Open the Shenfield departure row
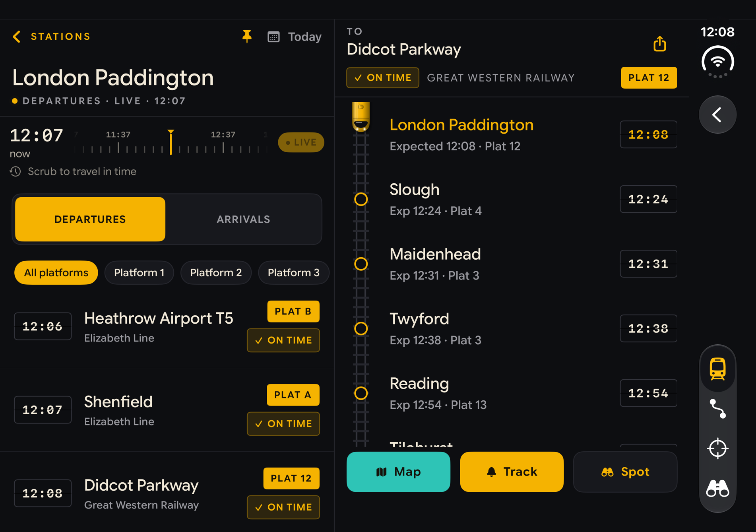 tap(167, 410)
